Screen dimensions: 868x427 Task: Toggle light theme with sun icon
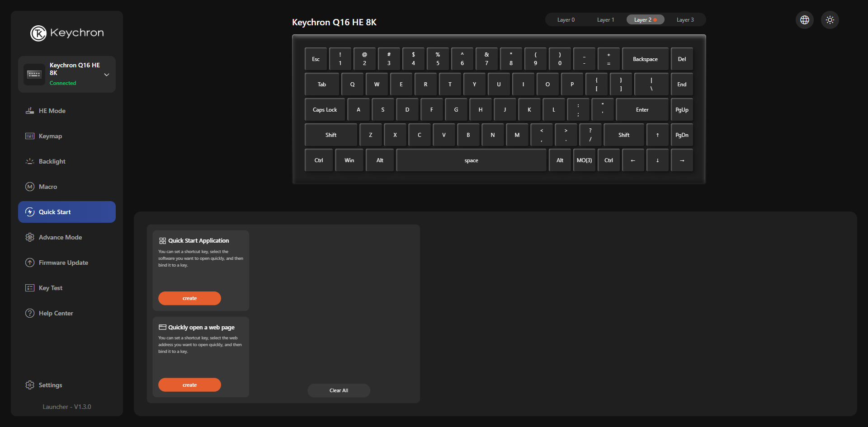pos(830,20)
